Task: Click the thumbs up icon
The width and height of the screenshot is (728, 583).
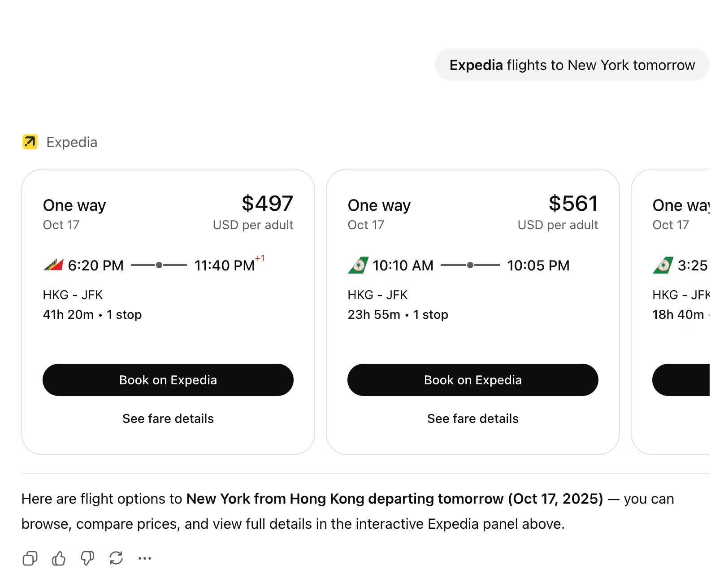Action: pyautogui.click(x=59, y=558)
